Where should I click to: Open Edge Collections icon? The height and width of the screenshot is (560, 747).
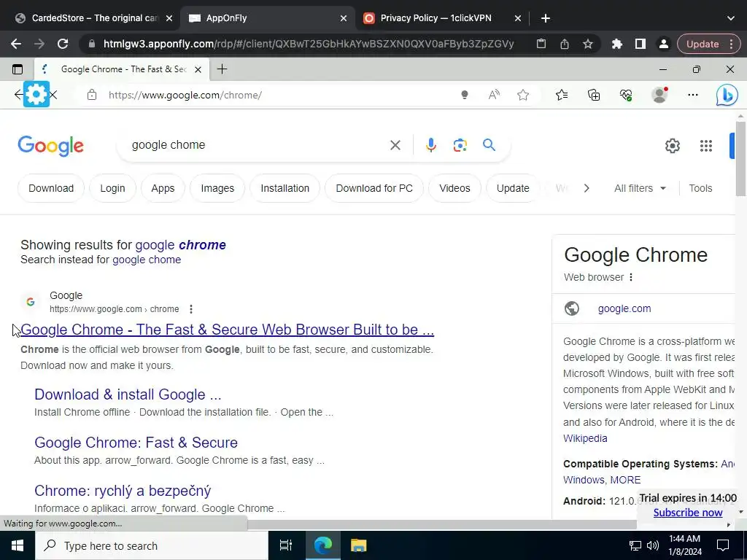click(x=594, y=96)
